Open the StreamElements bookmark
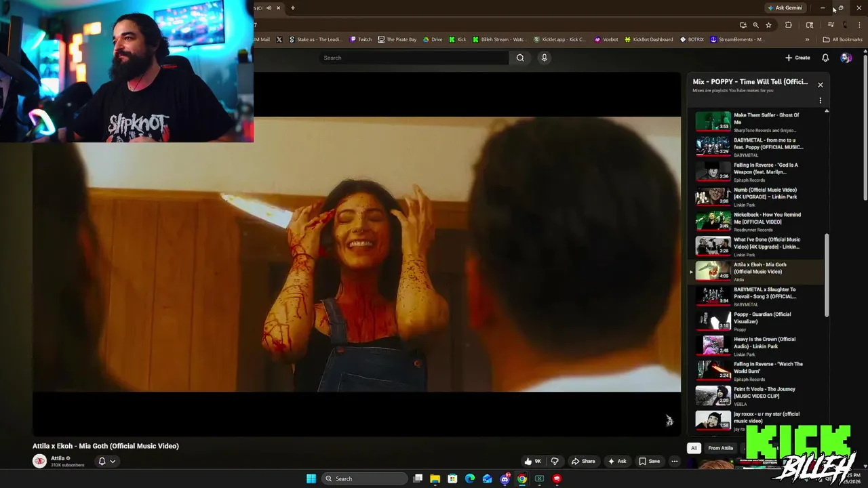The width and height of the screenshot is (868, 488). coord(737,39)
